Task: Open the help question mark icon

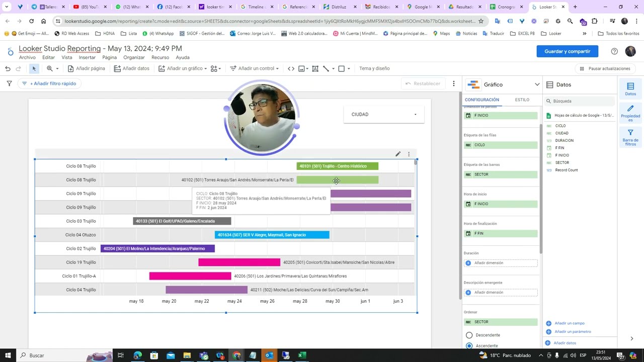Action: [x=614, y=51]
